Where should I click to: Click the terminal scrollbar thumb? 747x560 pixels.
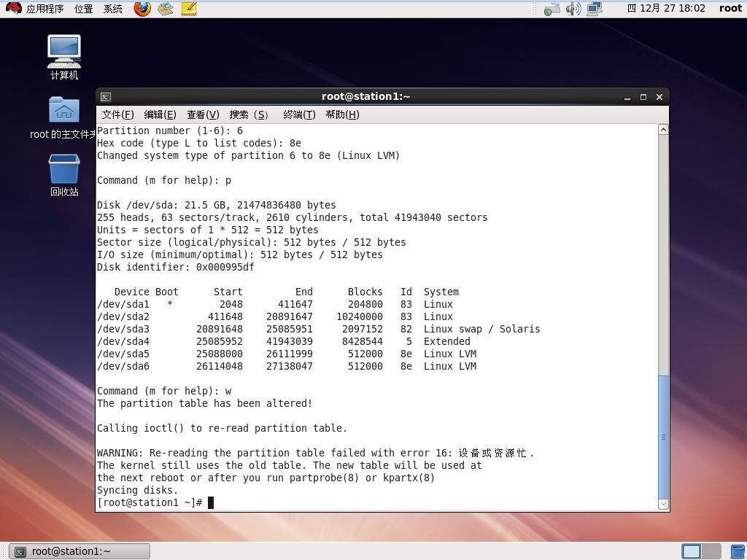[x=663, y=437]
